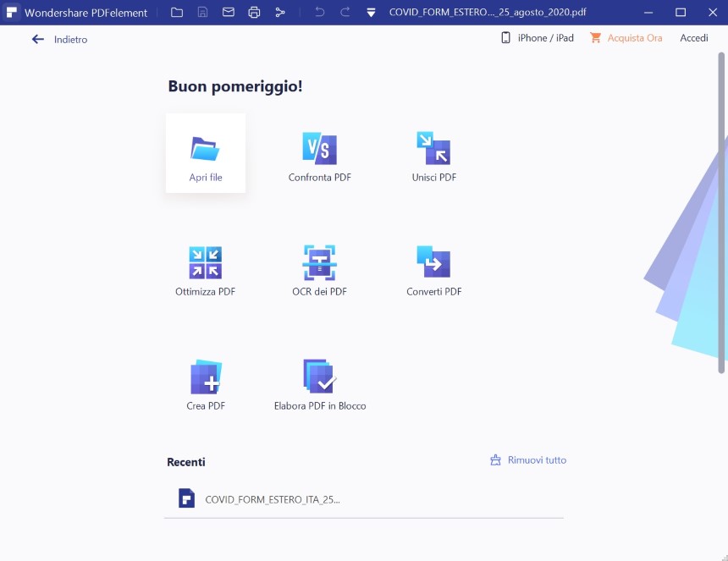Select Ottimizza PDF tool
This screenshot has width=728, height=561.
tap(205, 271)
